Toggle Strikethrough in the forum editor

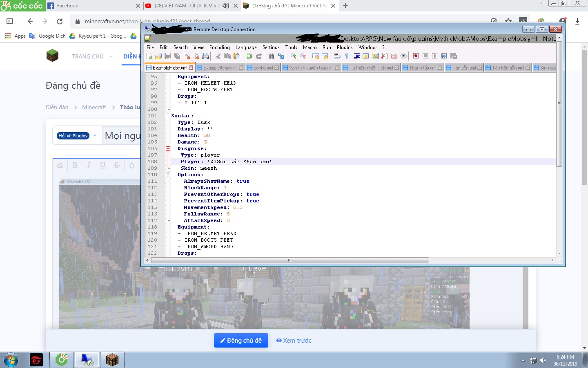coord(117,165)
